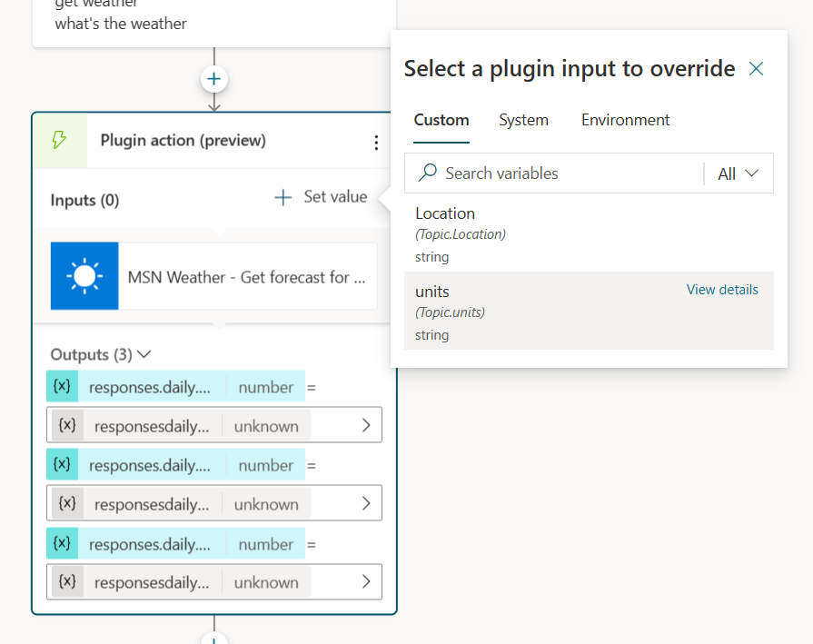The width and height of the screenshot is (813, 644).
Task: Click the third grey unknown variable icon
Action: [x=67, y=581]
